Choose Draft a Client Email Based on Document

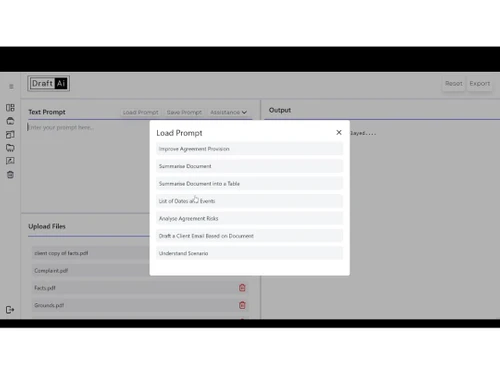point(249,236)
